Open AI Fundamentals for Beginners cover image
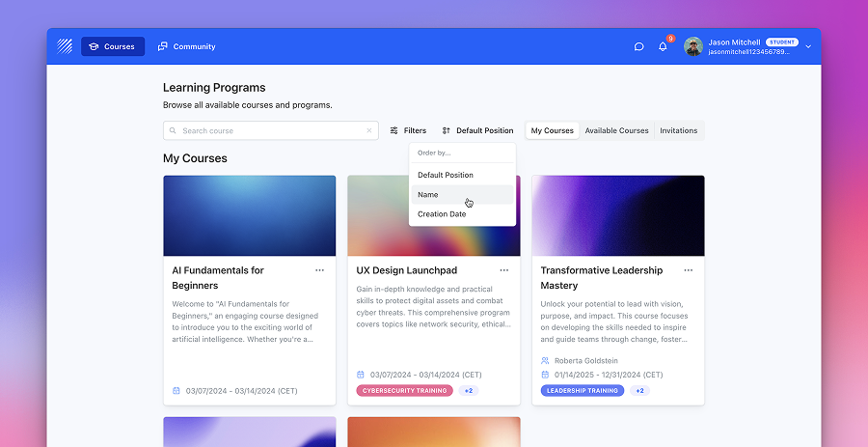 coord(250,215)
